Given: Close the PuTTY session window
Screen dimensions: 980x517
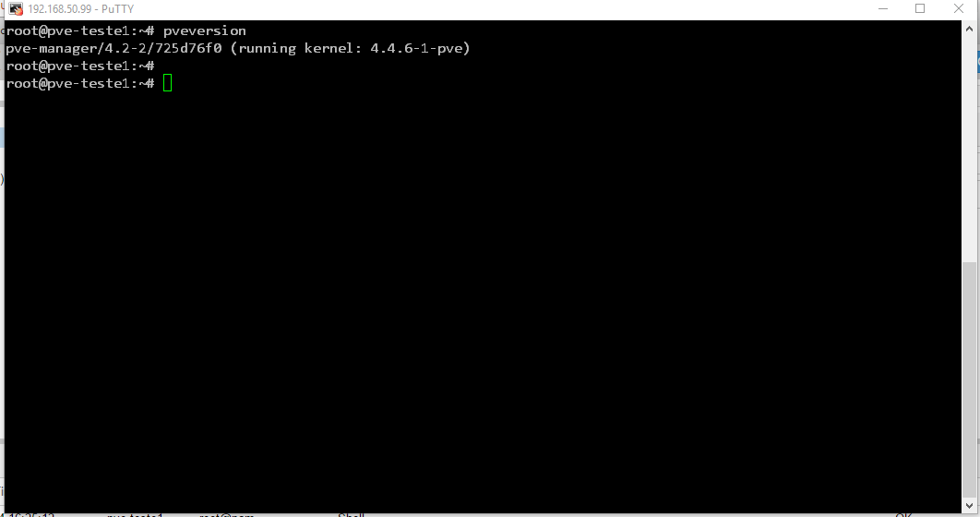Looking at the screenshot, I should pos(958,8).
